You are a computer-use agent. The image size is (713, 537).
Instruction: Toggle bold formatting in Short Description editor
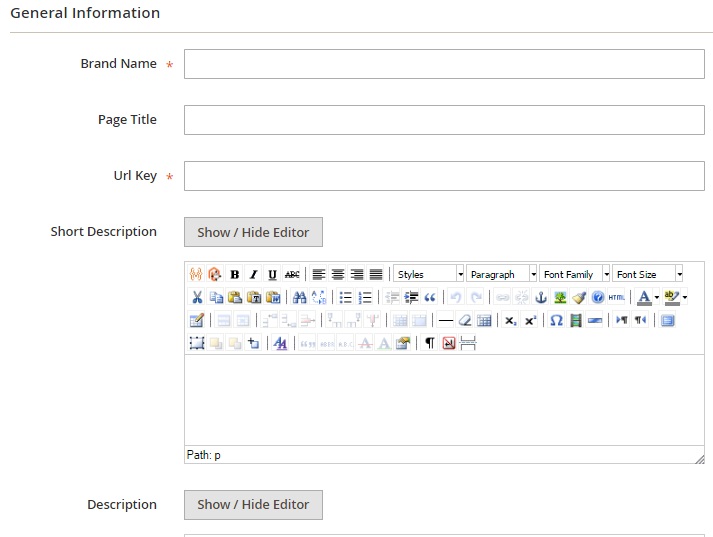coord(234,274)
